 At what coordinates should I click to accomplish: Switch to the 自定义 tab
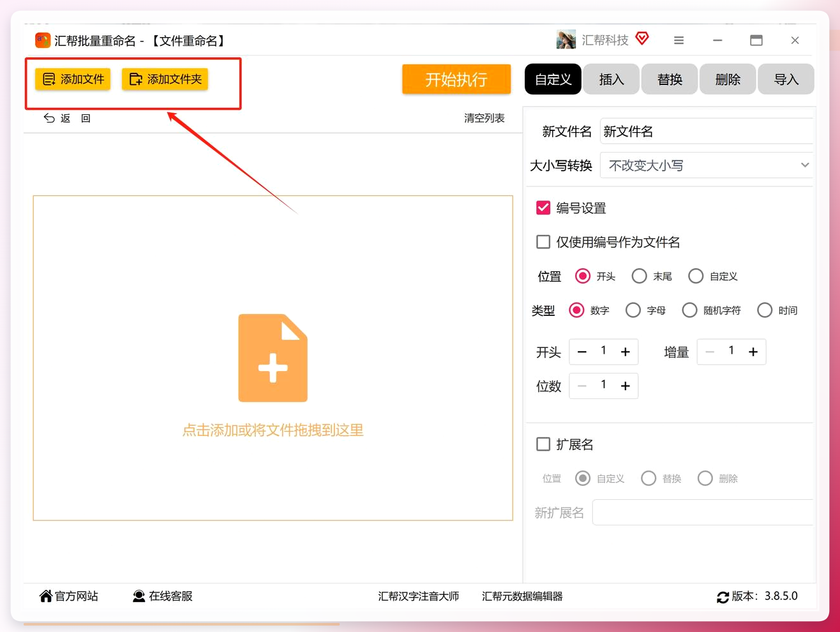pyautogui.click(x=553, y=79)
